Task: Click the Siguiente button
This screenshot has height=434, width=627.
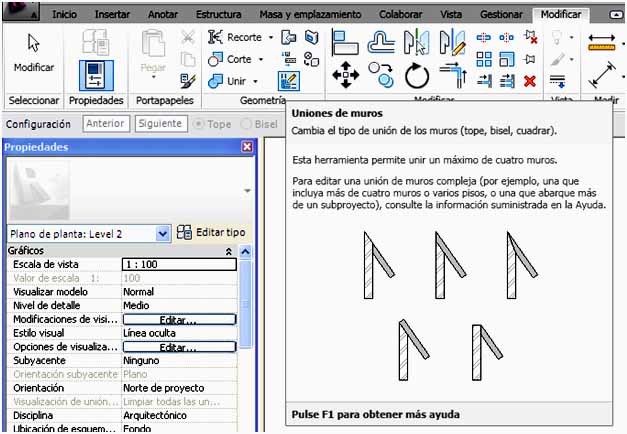Action: 160,124
